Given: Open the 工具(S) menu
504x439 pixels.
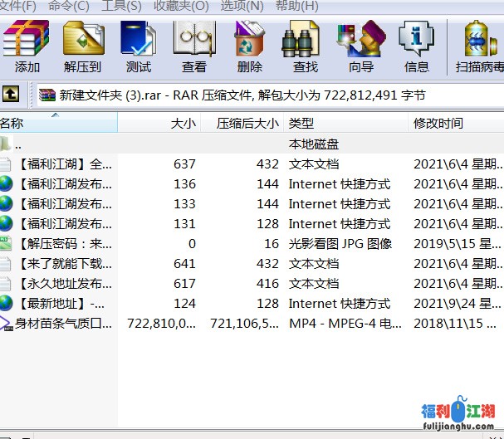Looking at the screenshot, I should click(x=121, y=6).
